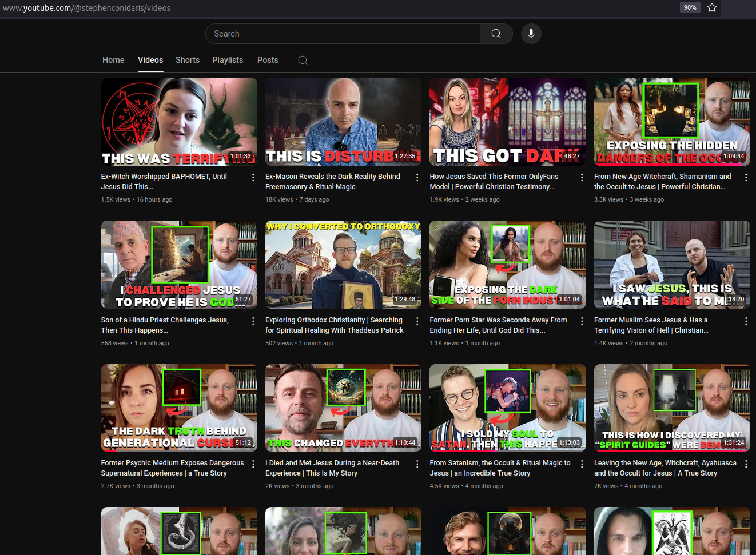This screenshot has height=555, width=756.
Task: Open options menu for New Age Witchcraft video
Action: click(x=746, y=178)
